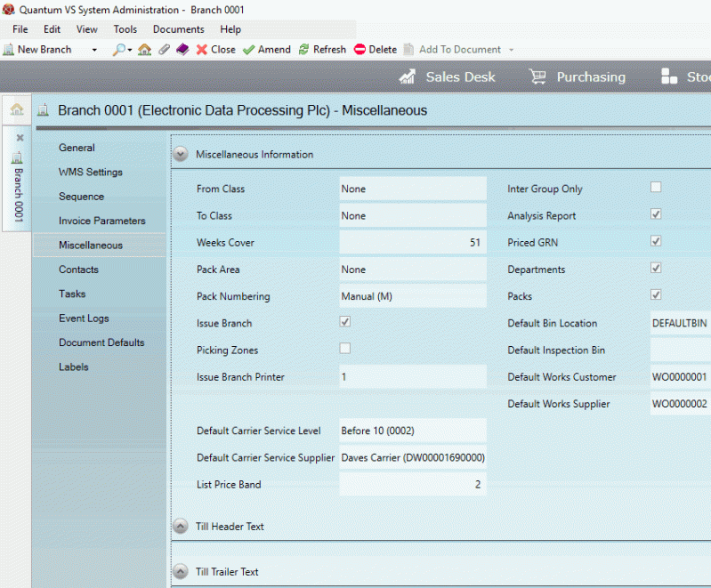Open the View menu
The image size is (711, 588).
tap(86, 29)
